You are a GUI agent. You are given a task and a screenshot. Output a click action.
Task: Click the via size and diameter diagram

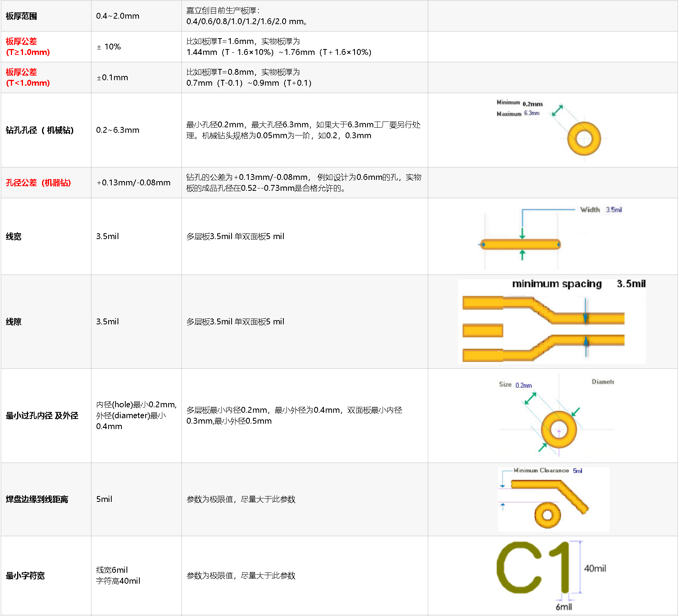point(557,415)
